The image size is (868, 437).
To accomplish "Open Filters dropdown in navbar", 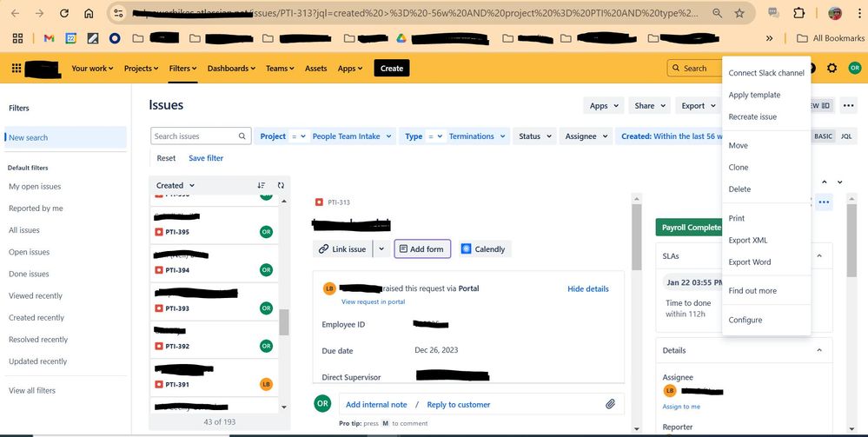I will [182, 68].
